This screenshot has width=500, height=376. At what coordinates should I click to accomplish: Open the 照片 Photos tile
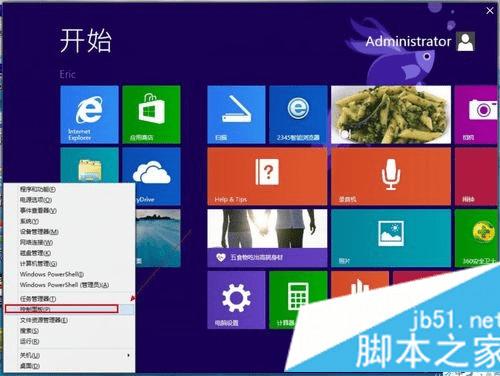[x=391, y=238]
